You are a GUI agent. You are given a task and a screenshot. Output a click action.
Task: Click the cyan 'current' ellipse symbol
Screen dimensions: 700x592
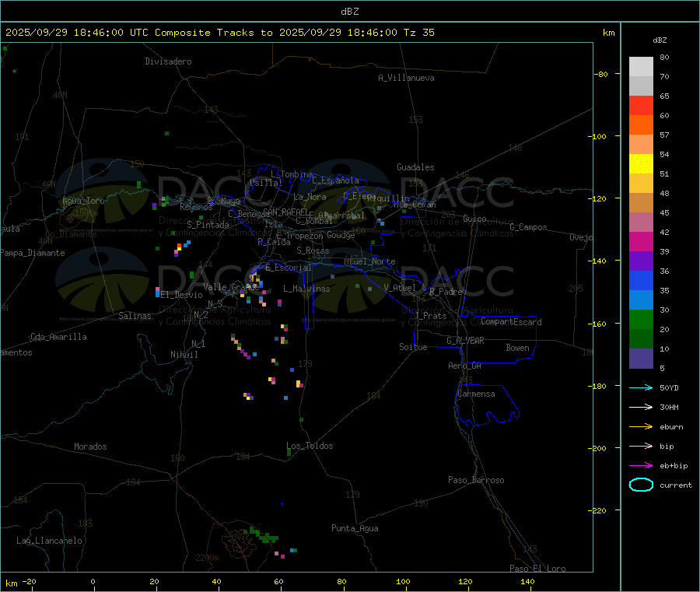(x=640, y=485)
